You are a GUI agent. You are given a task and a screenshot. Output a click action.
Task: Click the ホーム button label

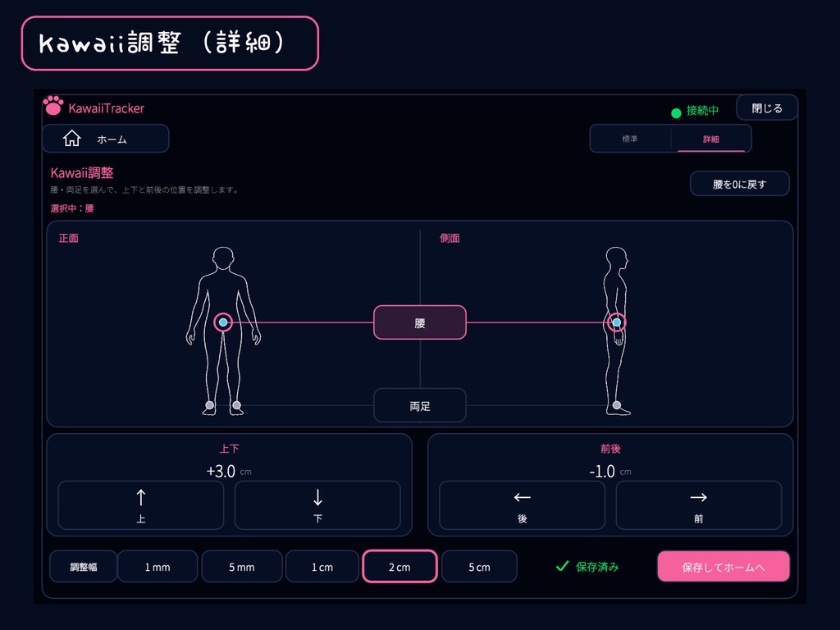point(112,139)
